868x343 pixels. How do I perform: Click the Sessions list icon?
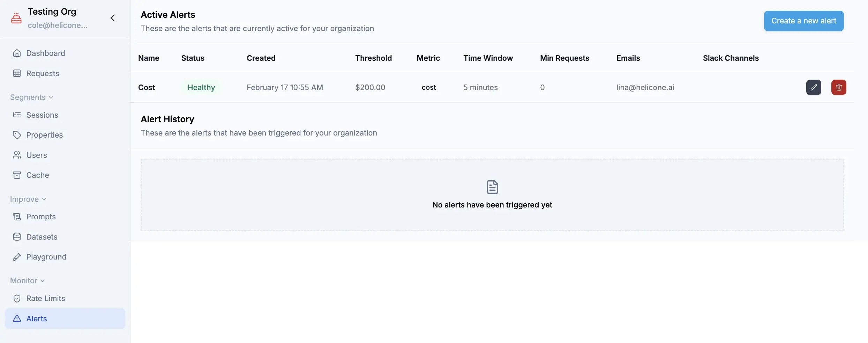[17, 115]
